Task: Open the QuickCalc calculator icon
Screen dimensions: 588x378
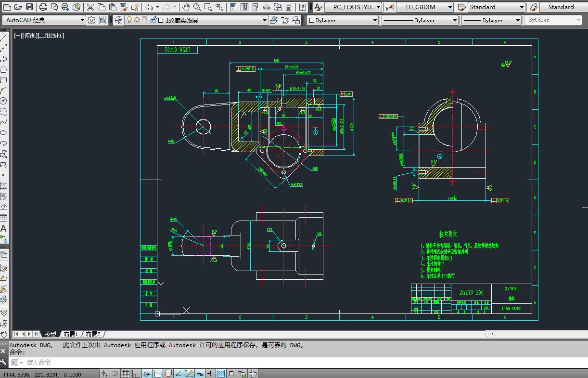Action: point(288,7)
